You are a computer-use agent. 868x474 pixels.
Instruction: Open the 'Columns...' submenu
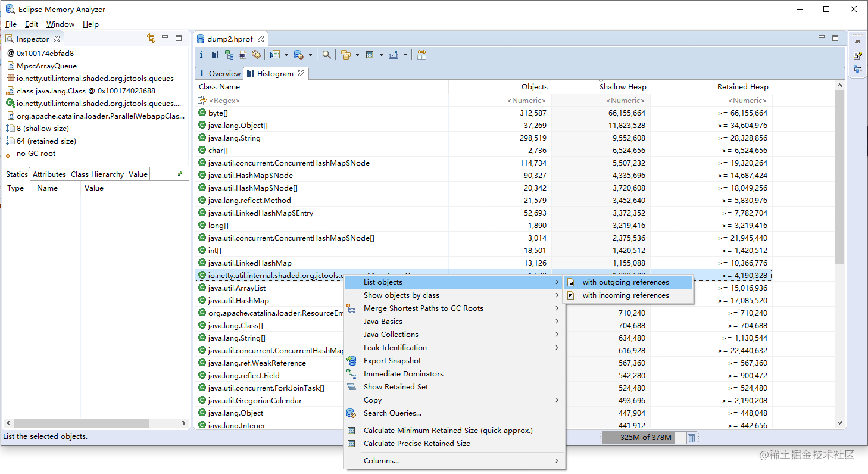coord(454,461)
